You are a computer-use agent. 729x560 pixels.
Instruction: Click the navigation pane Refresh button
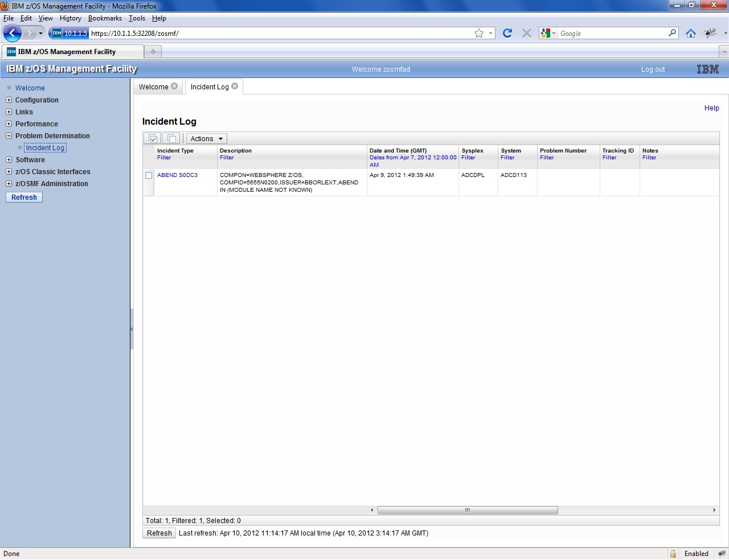24,197
